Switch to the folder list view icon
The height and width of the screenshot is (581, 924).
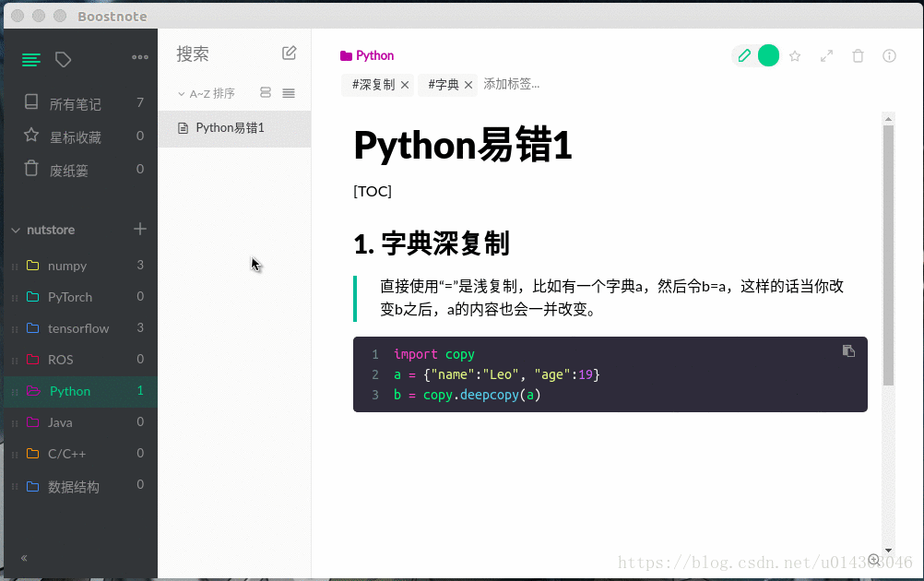(31, 60)
